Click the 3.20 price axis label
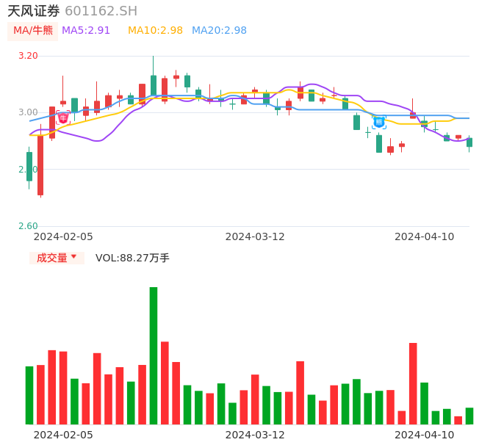 [x=28, y=56]
